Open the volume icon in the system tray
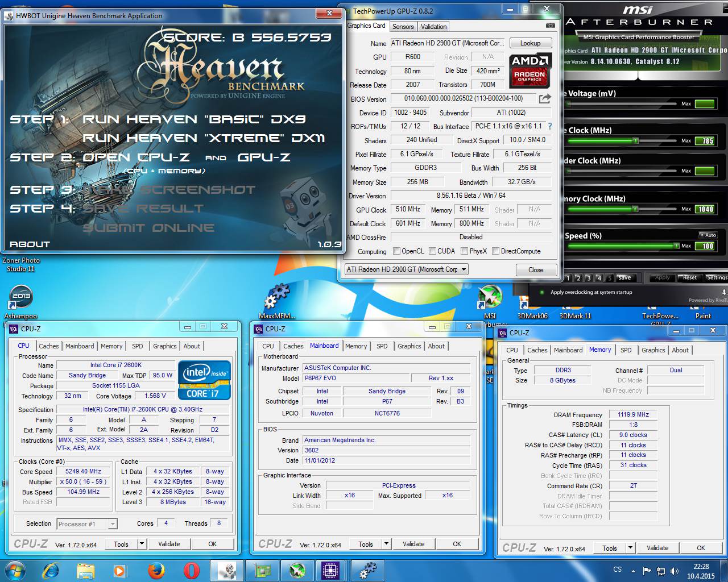The width and height of the screenshot is (728, 582). pyautogui.click(x=675, y=571)
